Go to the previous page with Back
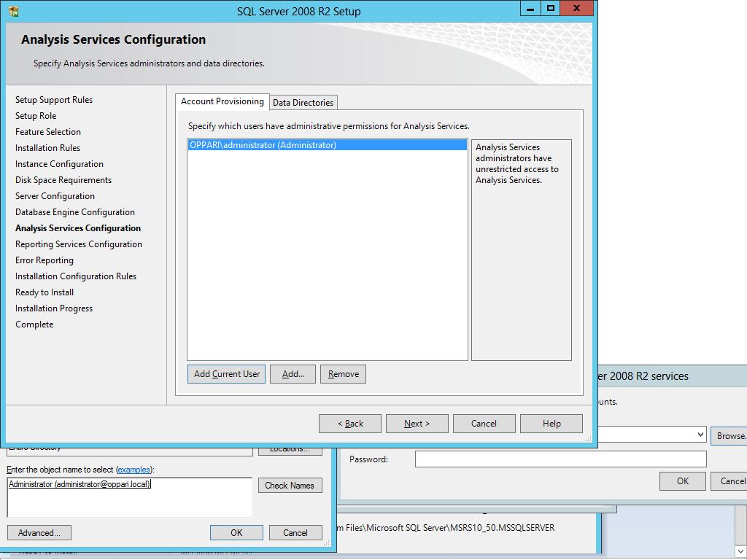The width and height of the screenshot is (747, 560). pos(350,424)
